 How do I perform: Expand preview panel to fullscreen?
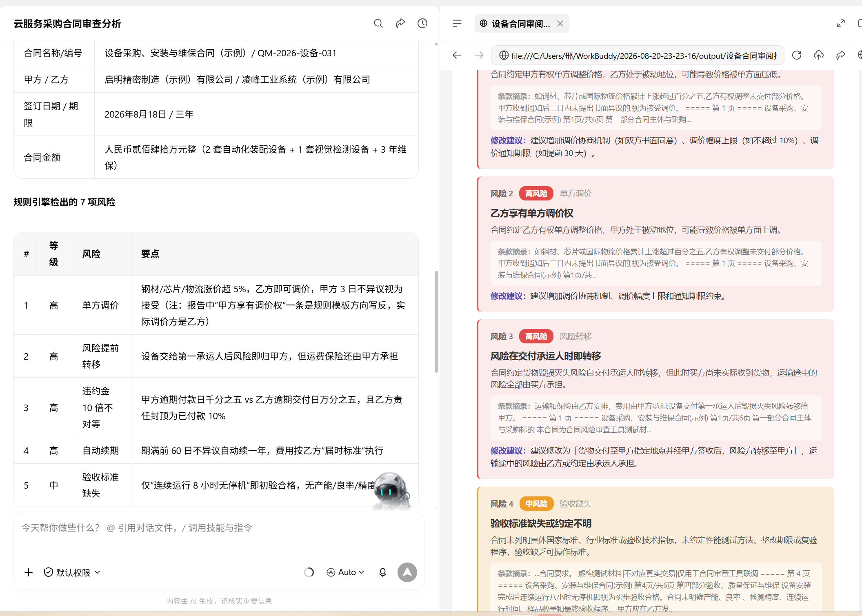[x=840, y=24]
